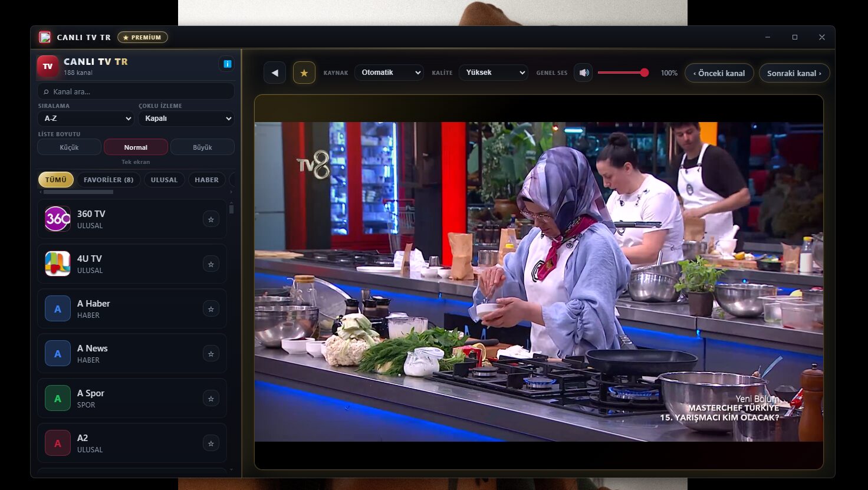Select the Ulusal category tab
This screenshot has width=868, height=490.
click(x=164, y=180)
